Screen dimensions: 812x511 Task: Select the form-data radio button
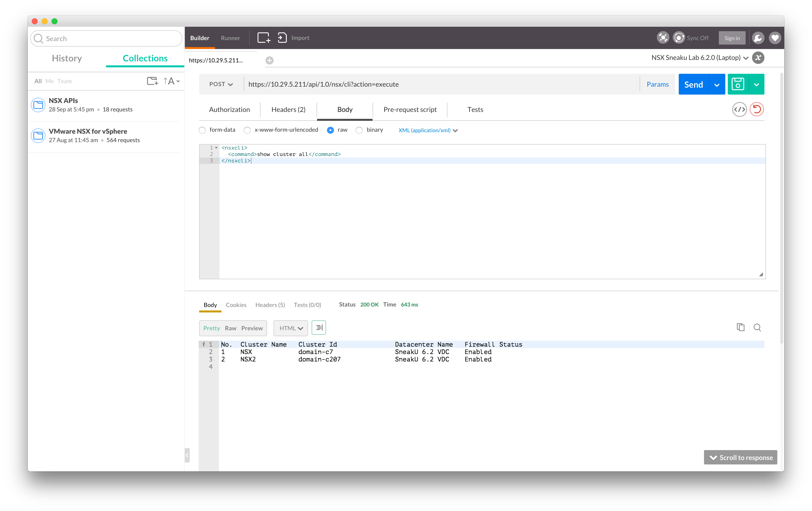point(202,130)
